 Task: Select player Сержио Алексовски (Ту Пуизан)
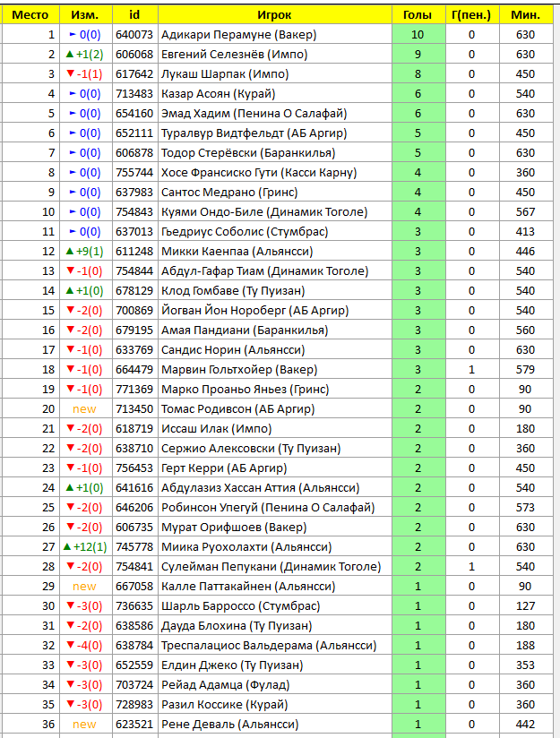pos(251,449)
